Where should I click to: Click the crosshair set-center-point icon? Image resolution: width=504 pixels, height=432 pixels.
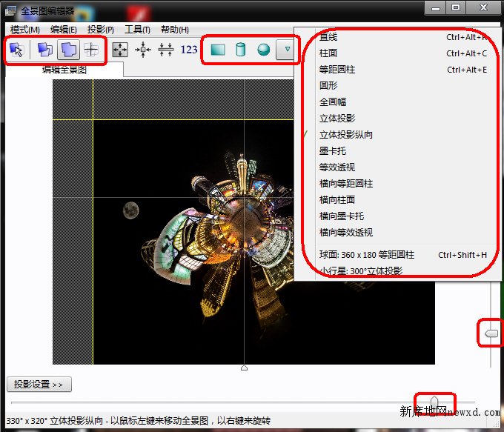click(x=91, y=50)
